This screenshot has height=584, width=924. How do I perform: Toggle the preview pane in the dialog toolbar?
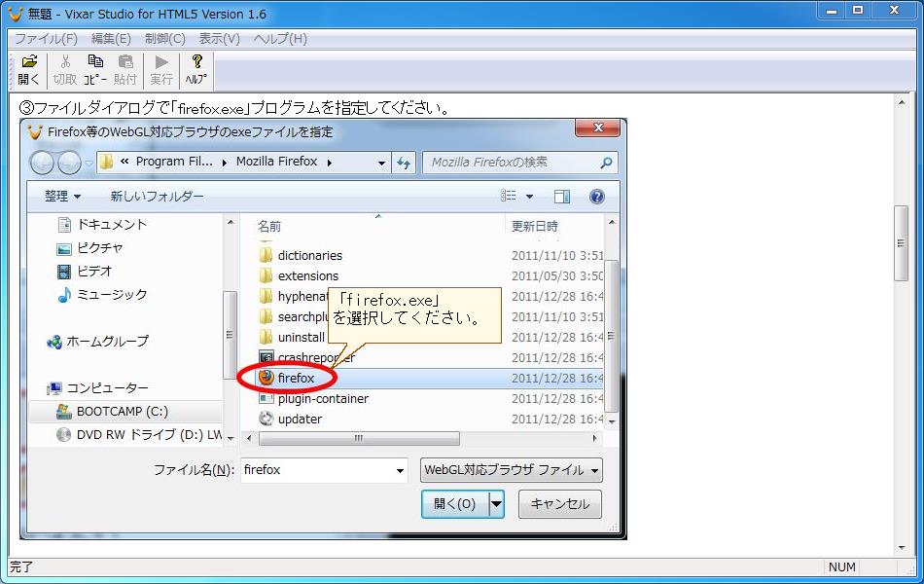(x=561, y=196)
